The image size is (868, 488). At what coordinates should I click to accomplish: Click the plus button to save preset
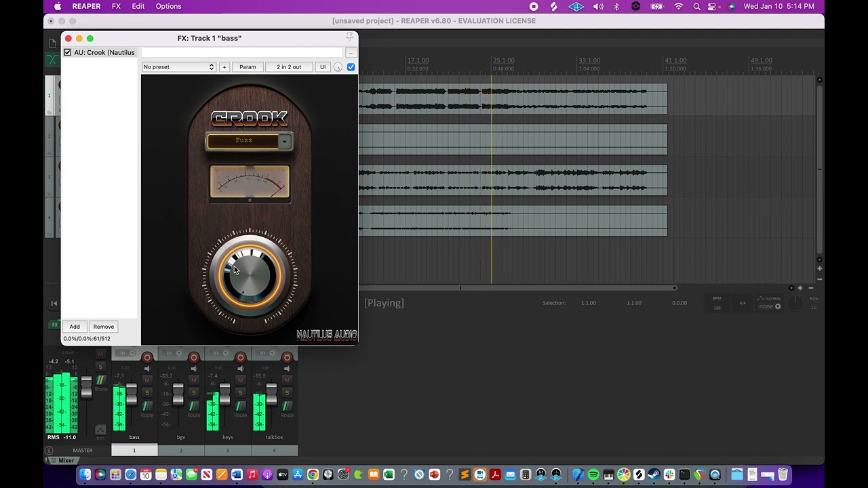[x=224, y=67]
